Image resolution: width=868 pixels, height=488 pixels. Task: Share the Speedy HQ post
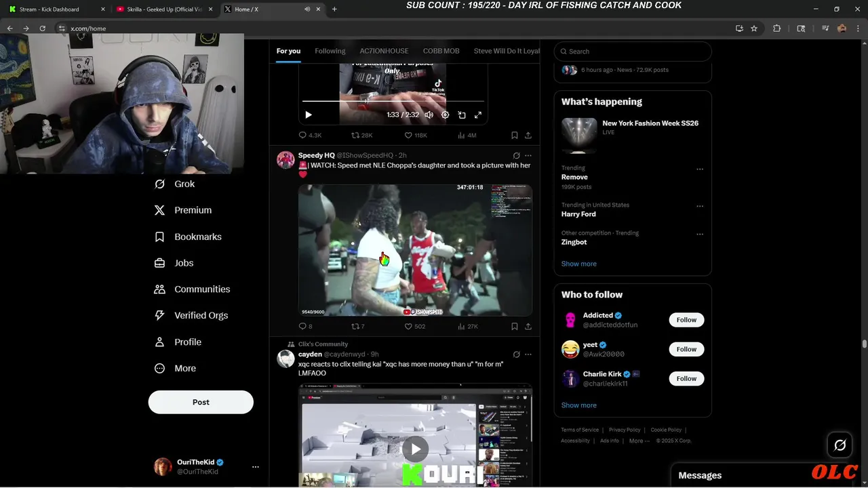[x=528, y=327]
